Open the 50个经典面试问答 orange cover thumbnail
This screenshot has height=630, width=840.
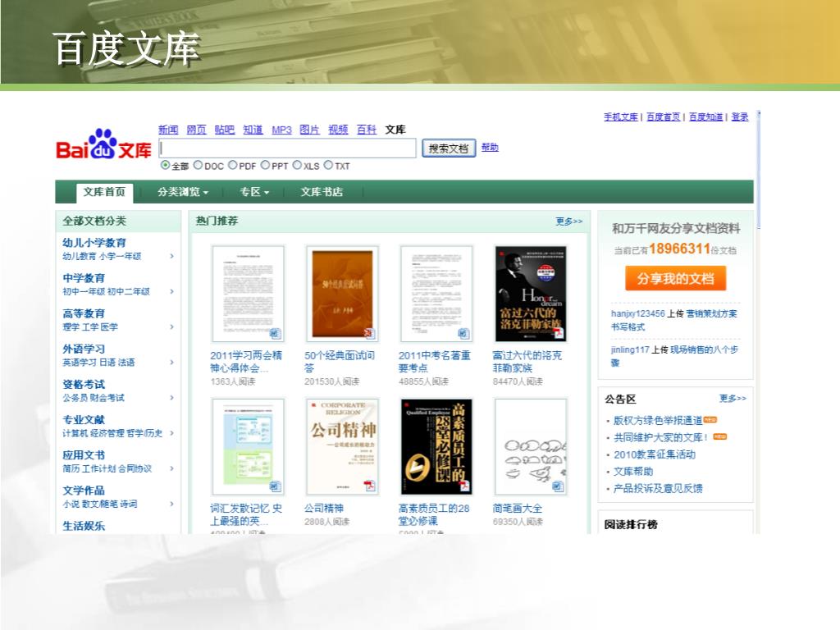pyautogui.click(x=342, y=294)
